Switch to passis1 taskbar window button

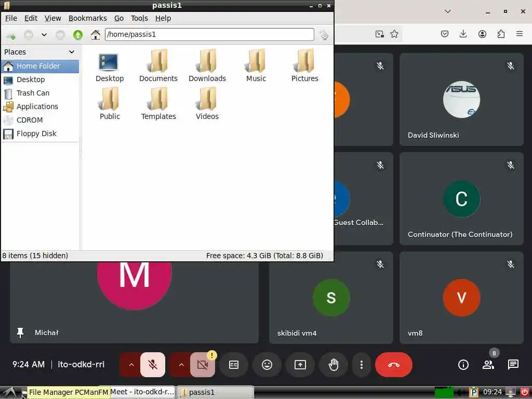(215, 392)
